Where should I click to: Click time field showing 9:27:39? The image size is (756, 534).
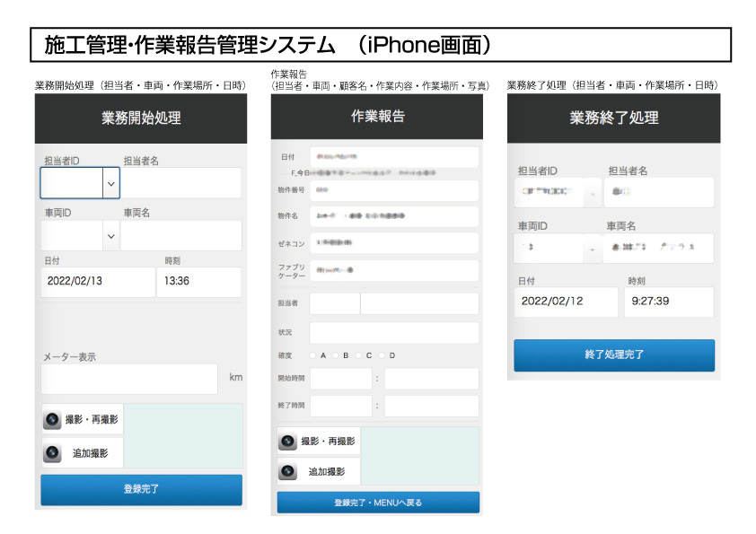(x=670, y=302)
